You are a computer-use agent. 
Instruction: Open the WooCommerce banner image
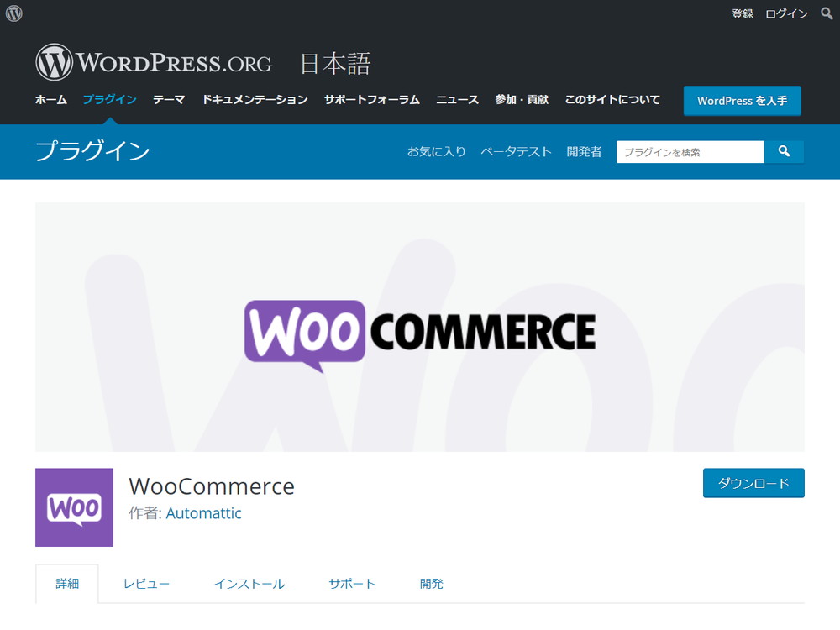(x=420, y=327)
